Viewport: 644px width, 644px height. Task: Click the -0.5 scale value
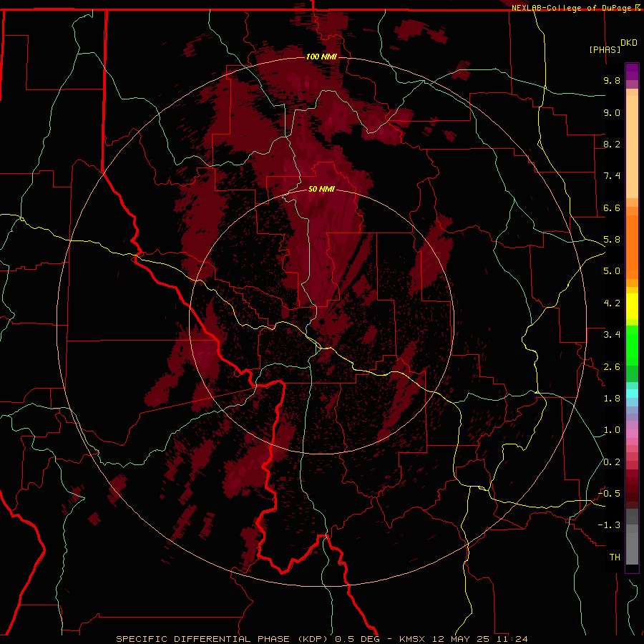(609, 494)
